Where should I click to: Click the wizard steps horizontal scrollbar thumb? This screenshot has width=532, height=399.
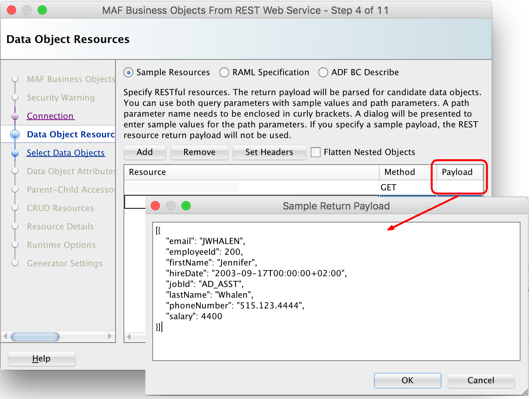point(35,337)
